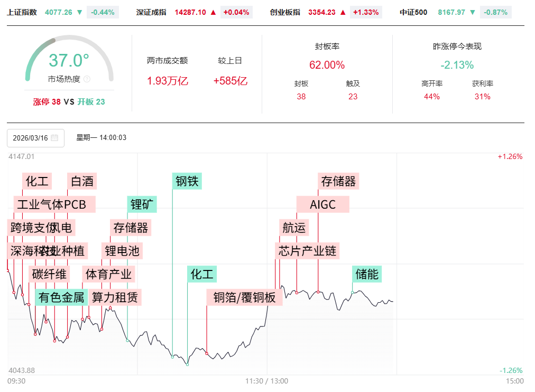535x392 pixels.
Task: Select the 芯片产业链 chart tag
Action: pos(307,250)
